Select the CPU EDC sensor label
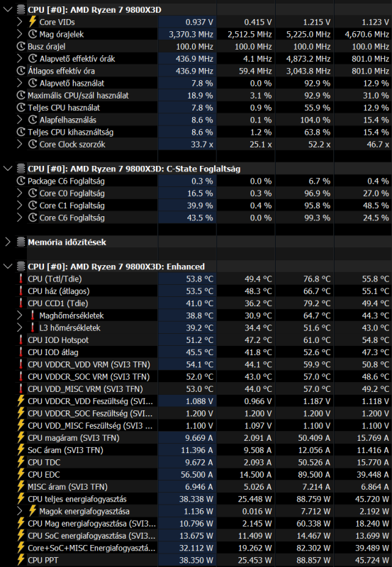Screen dimensions: 392x567 click(44, 475)
